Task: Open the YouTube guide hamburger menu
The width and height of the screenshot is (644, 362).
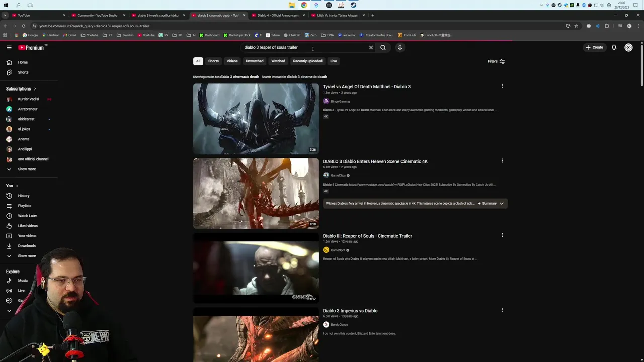Action: (x=9, y=47)
